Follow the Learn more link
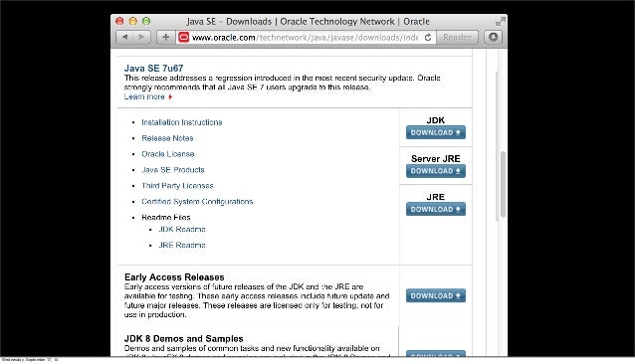Viewport: 635px width, 364px height. (144, 97)
